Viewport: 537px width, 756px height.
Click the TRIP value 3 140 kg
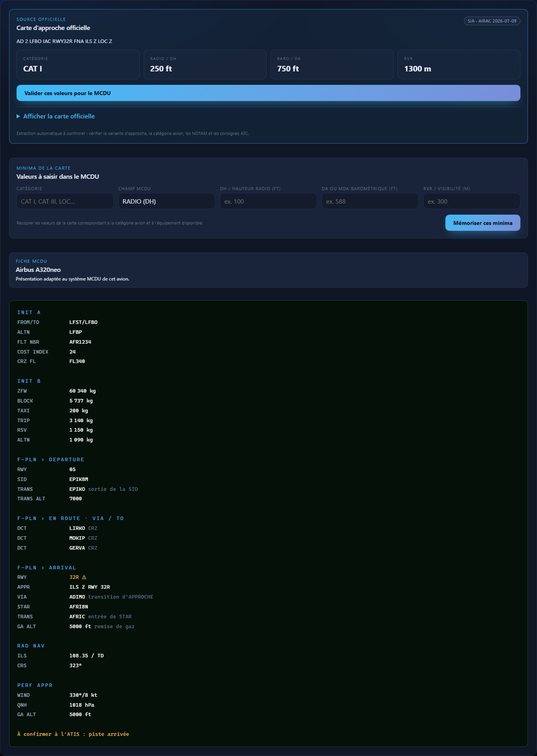(81, 421)
